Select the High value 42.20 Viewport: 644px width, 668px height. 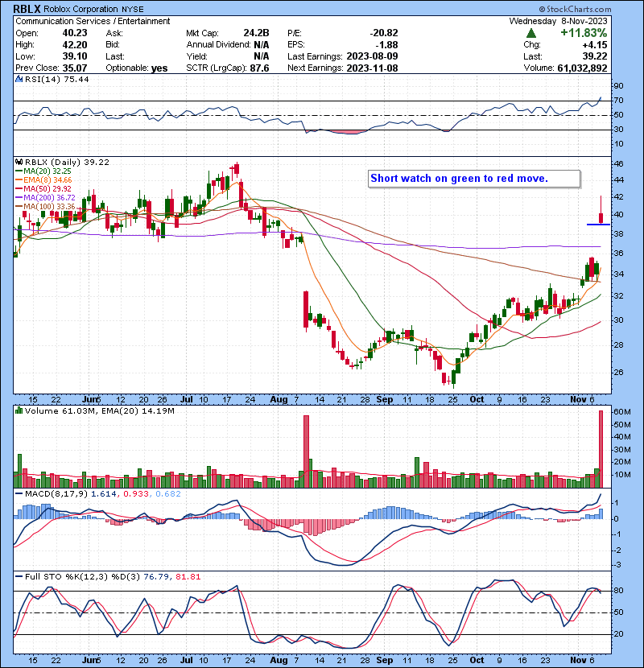tap(75, 45)
